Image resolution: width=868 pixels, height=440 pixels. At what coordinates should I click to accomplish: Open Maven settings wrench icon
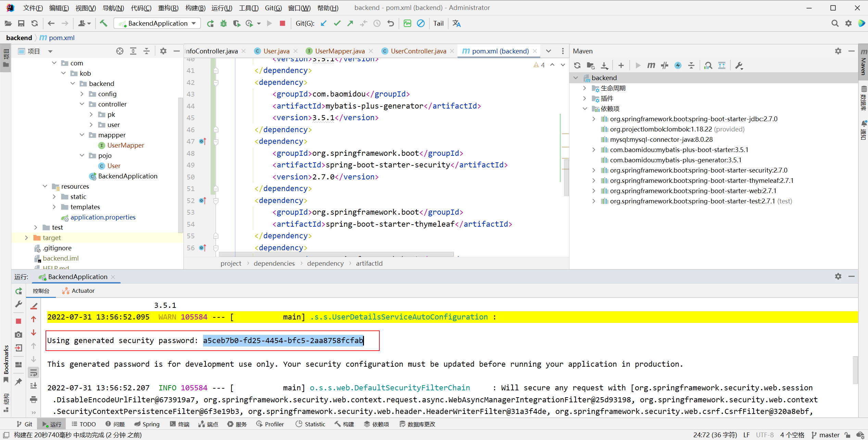click(739, 65)
